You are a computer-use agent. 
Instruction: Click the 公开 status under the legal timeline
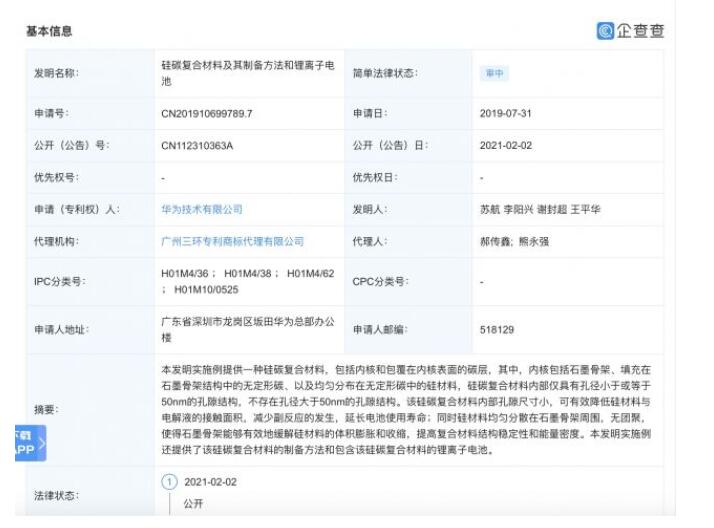pyautogui.click(x=193, y=503)
